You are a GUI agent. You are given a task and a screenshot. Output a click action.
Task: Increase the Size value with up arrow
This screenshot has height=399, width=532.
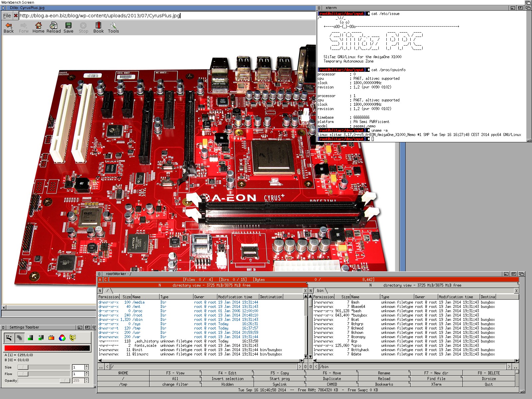point(87,366)
